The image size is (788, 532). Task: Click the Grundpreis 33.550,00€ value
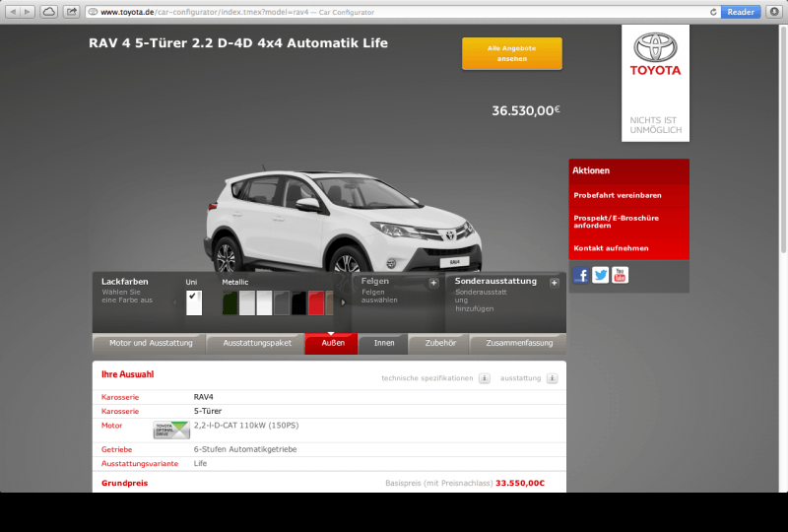520,483
